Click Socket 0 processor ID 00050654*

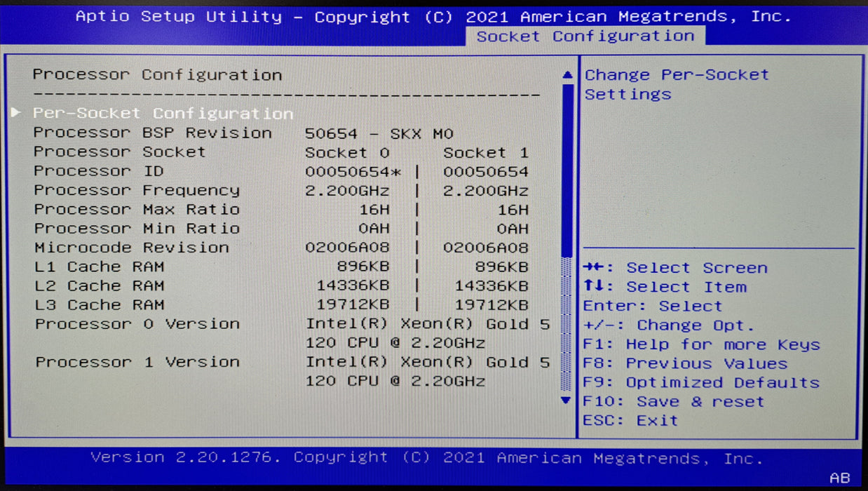tap(353, 172)
